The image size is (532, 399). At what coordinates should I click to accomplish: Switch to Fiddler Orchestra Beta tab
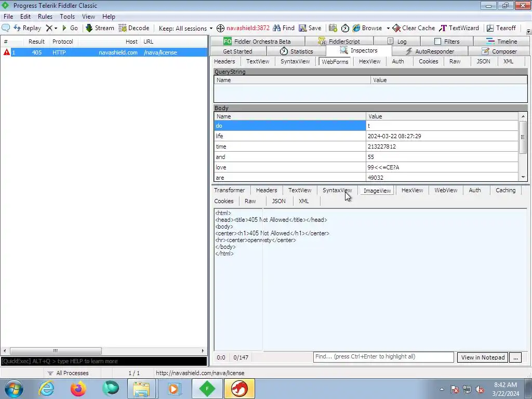(257, 42)
